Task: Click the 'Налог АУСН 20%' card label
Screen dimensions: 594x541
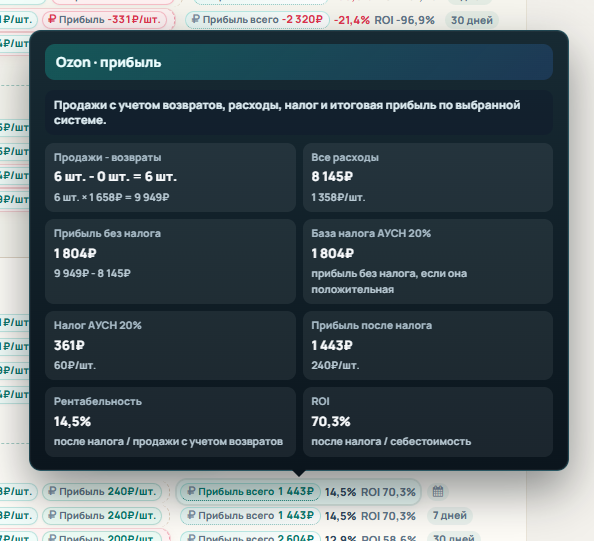Action: (x=97, y=325)
